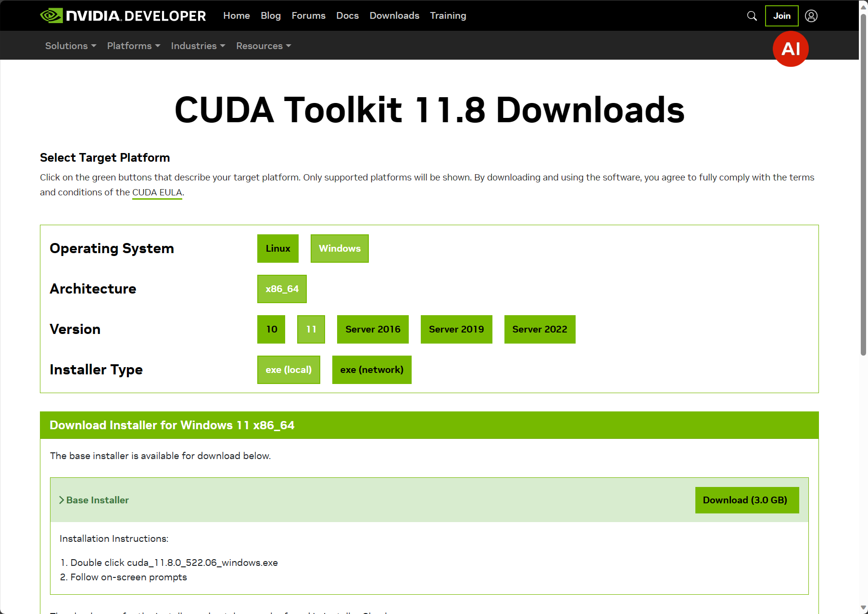Choose Server 2019 version
Screen dimensions: 868x614
pos(456,329)
